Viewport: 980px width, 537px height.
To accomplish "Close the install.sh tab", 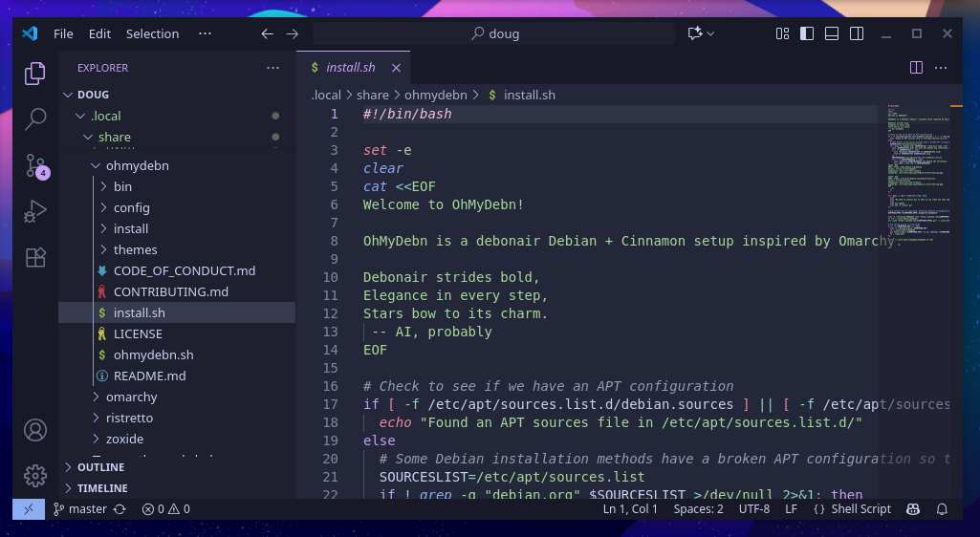I will [396, 68].
